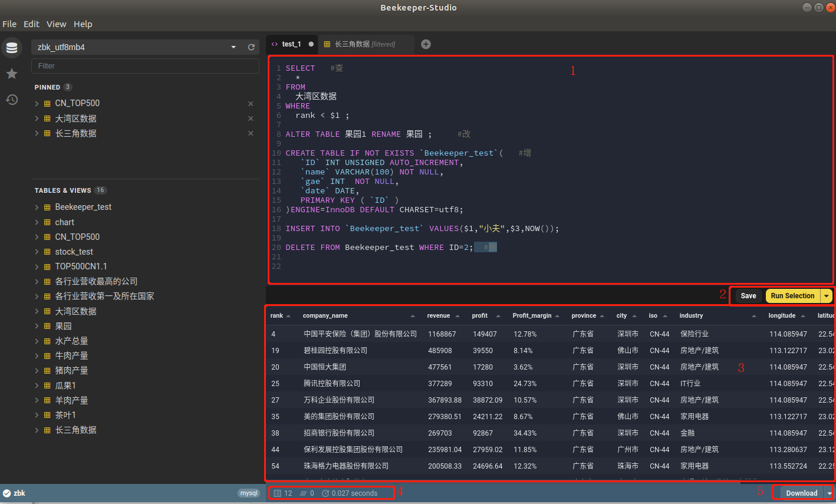Expand 各行业营收最高的公司 table

point(37,282)
